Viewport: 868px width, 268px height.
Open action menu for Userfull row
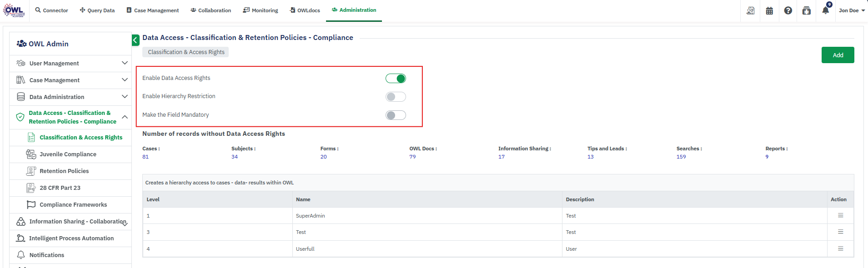click(840, 248)
